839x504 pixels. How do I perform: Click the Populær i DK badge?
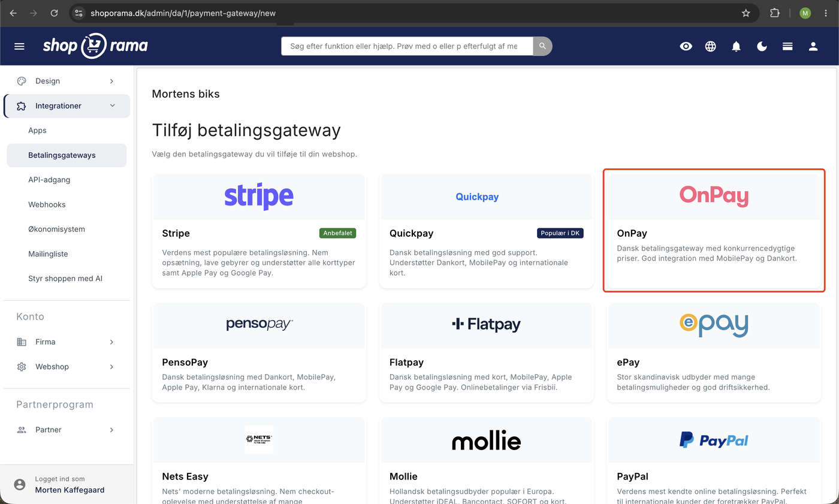(560, 233)
